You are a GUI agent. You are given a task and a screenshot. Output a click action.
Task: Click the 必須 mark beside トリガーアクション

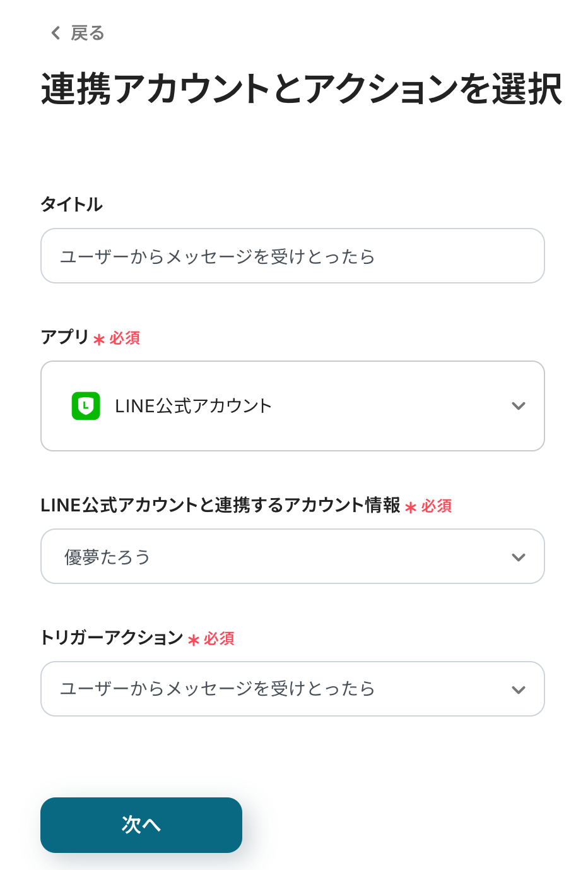tap(219, 639)
